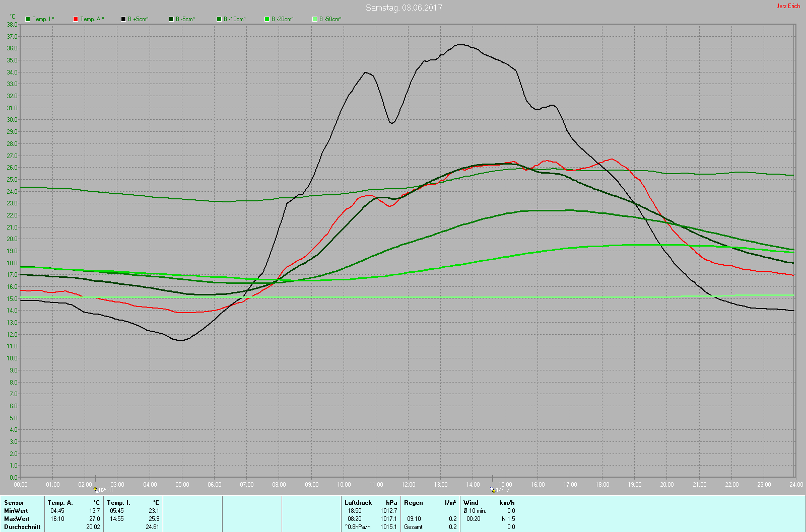The image size is (806, 532).
Task: Toggle the B -20cm series label
Action: pos(283,19)
